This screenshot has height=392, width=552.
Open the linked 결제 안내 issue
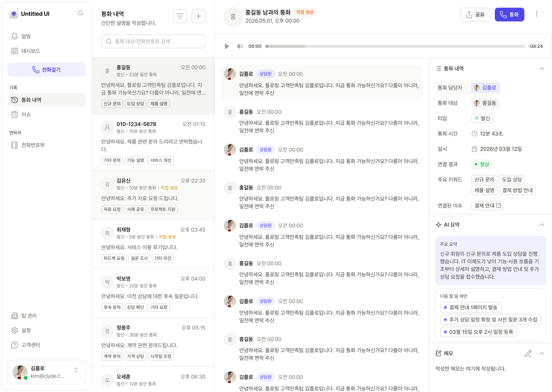[x=487, y=205]
